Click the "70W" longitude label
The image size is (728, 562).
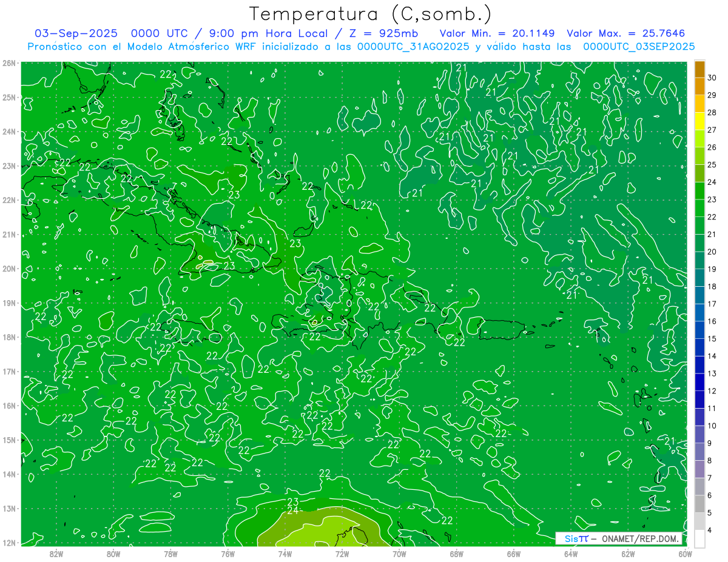coord(399,554)
